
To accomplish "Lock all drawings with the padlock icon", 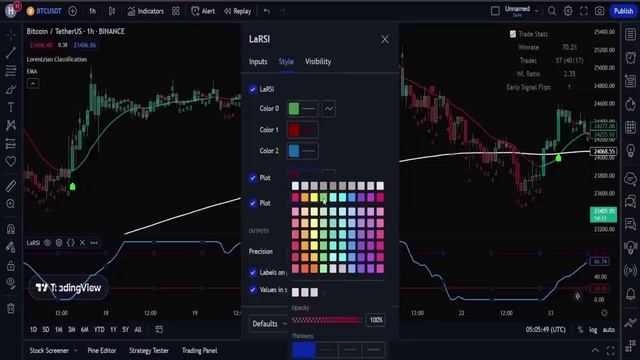I will [x=11, y=266].
